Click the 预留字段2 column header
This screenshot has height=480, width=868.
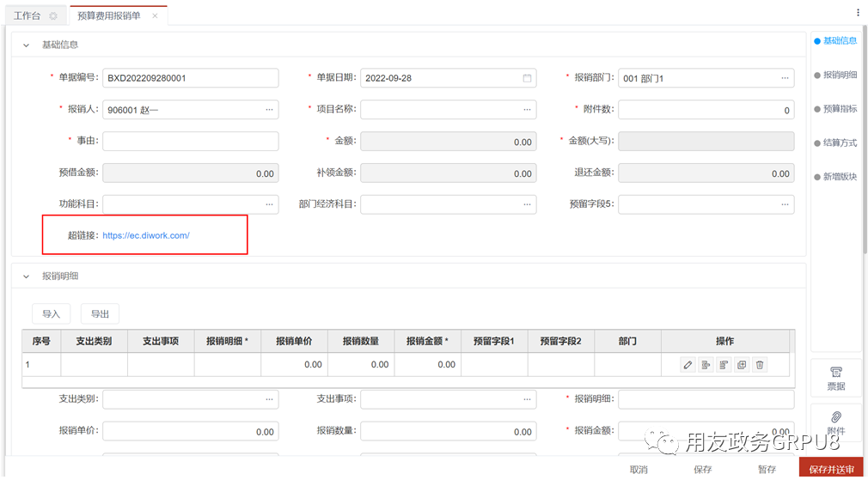pos(561,341)
